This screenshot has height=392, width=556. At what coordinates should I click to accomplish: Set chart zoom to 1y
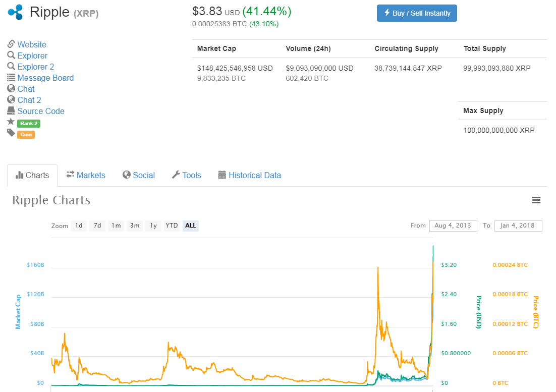pos(153,226)
